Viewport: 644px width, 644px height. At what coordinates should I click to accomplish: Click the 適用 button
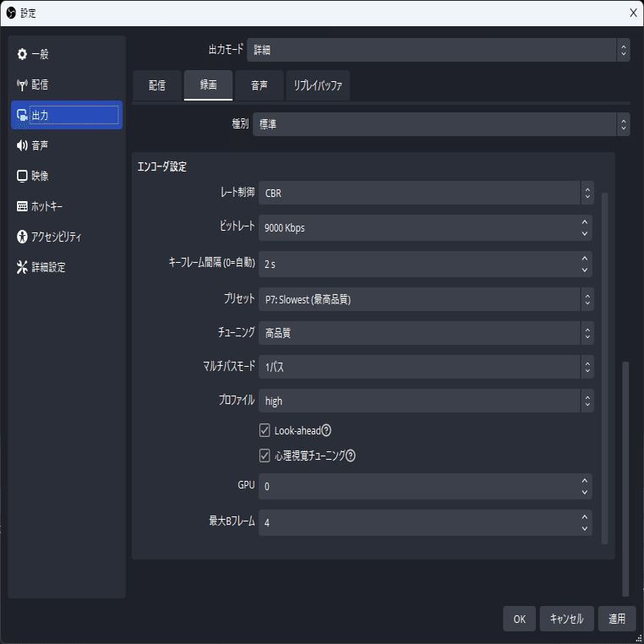tap(617, 619)
